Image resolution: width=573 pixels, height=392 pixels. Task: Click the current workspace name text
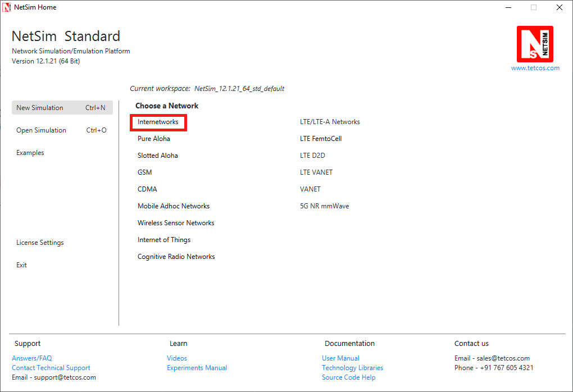coord(239,89)
